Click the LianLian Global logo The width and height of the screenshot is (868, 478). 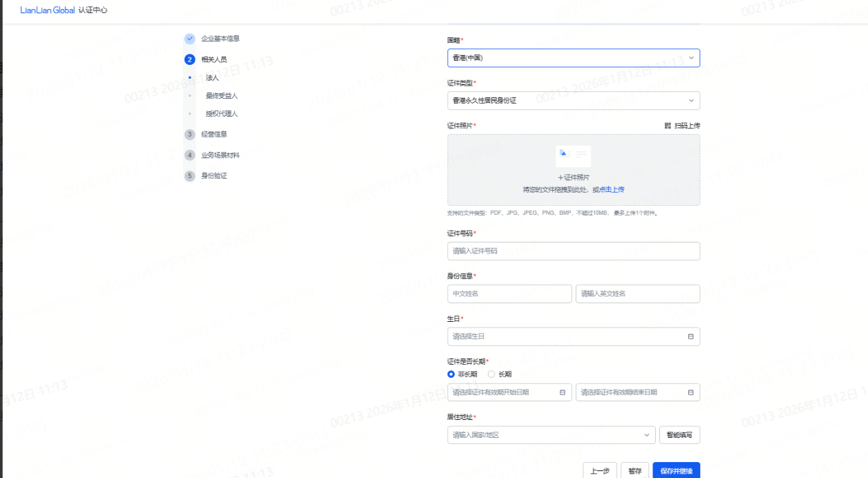[x=48, y=10]
